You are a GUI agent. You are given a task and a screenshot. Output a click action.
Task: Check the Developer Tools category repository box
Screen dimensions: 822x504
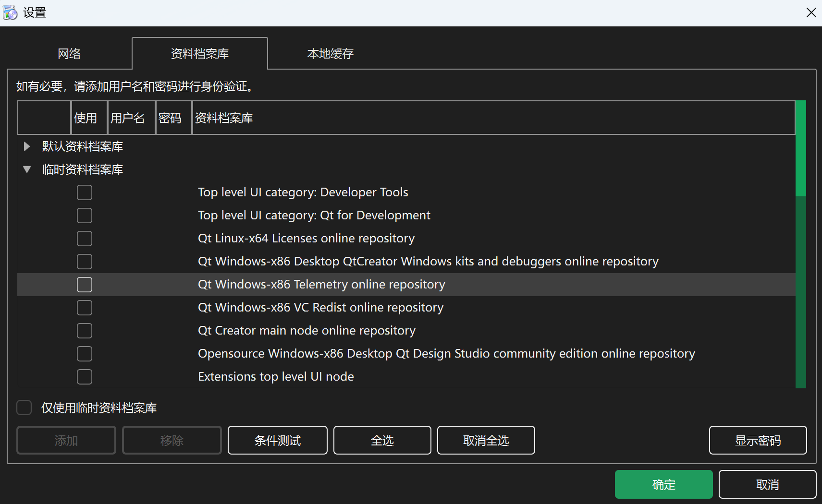pos(85,192)
